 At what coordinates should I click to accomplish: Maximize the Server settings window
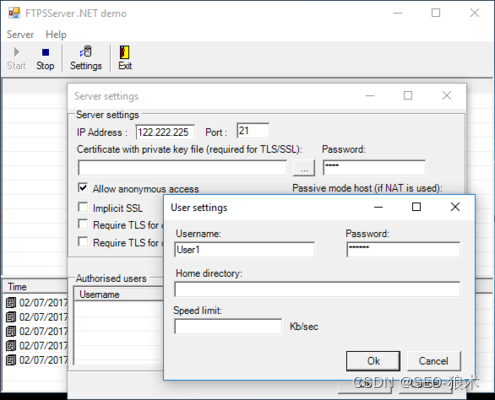tap(408, 96)
